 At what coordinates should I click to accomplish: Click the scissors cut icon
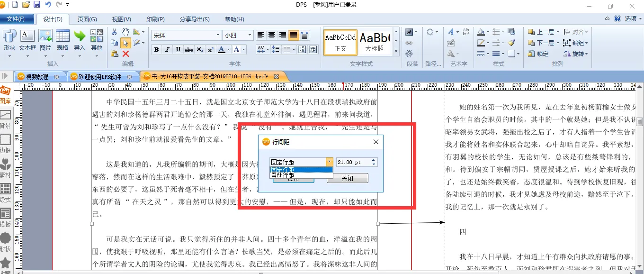pyautogui.click(x=114, y=32)
